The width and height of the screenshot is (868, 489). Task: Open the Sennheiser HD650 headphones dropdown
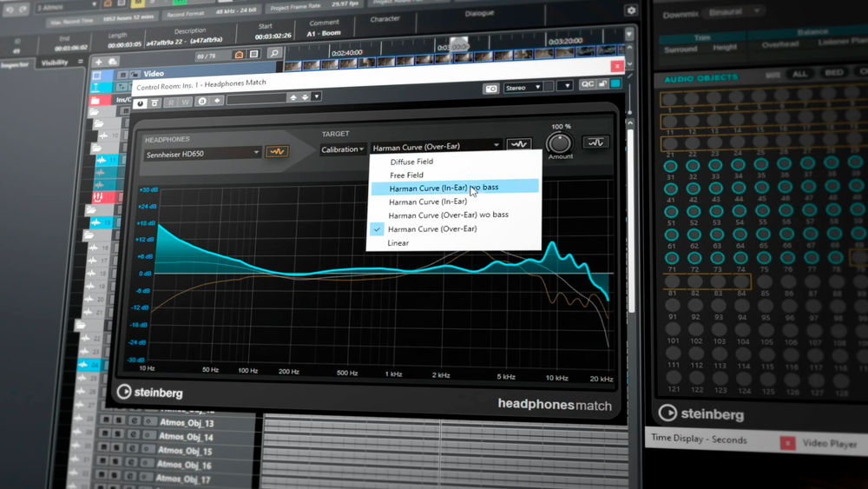click(x=202, y=153)
